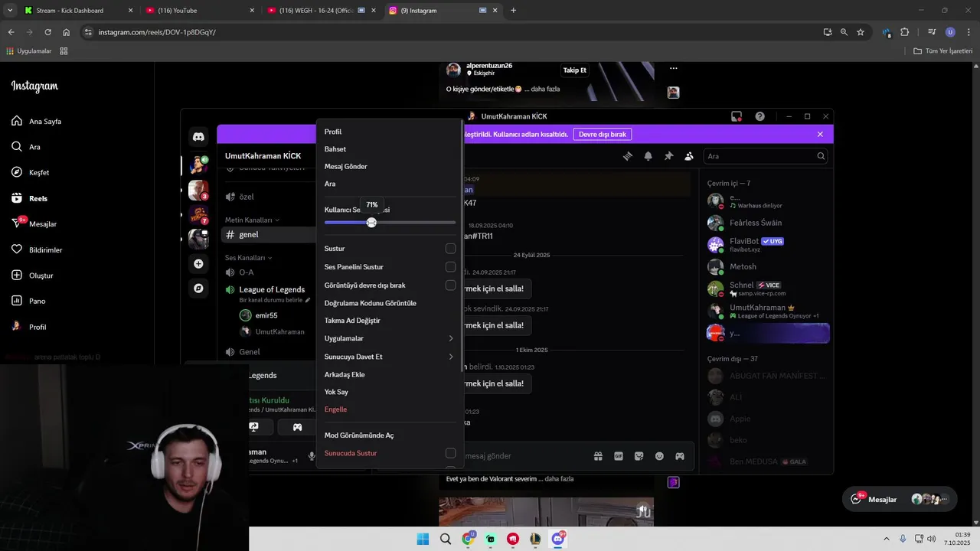This screenshot has height=551, width=980.
Task: Click the Chrome address bar
Action: click(452, 32)
